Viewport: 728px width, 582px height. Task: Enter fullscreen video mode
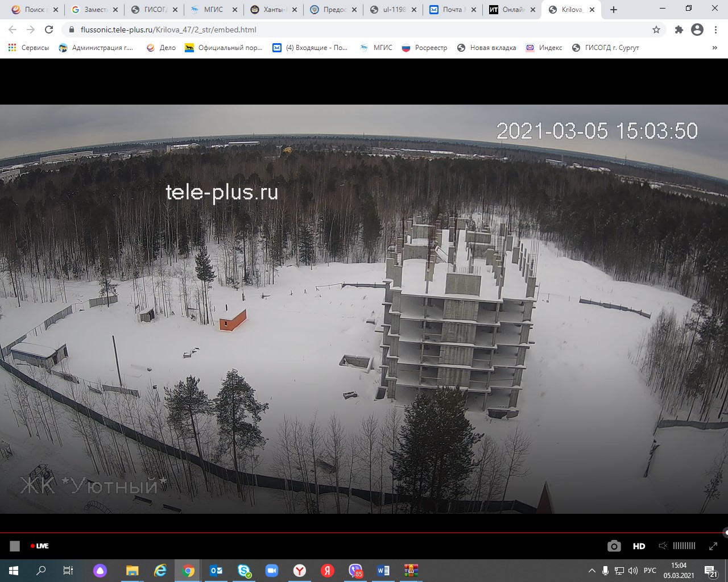tap(713, 546)
